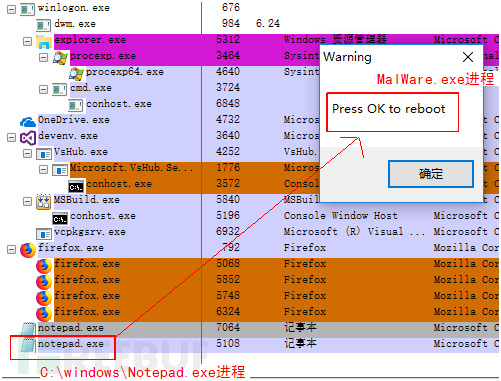
Task: Click the notepad icon for PID 7064
Action: pos(28,329)
